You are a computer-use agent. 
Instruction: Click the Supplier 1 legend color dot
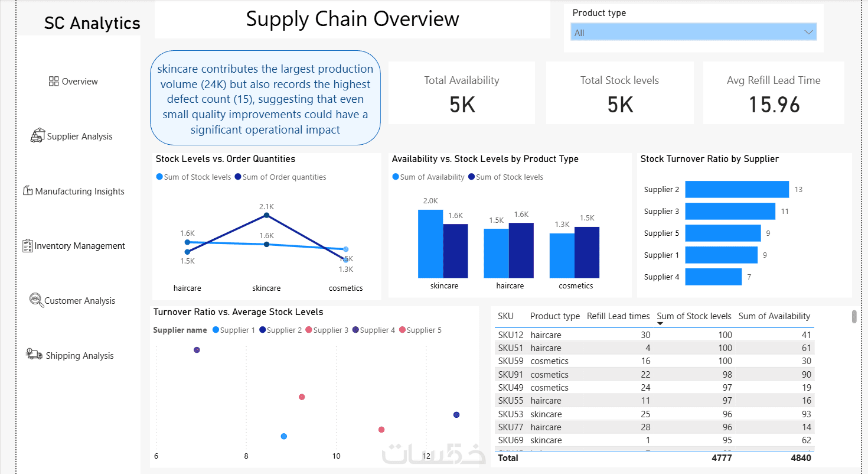click(x=216, y=330)
